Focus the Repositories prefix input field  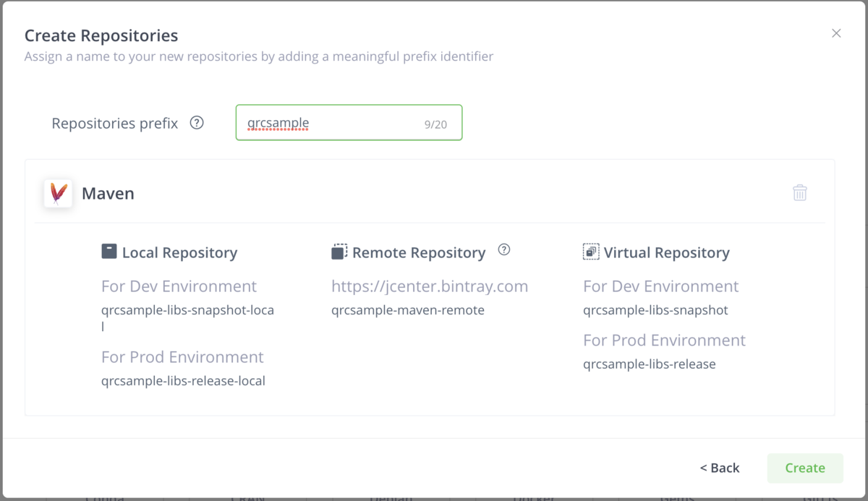[x=333, y=124]
